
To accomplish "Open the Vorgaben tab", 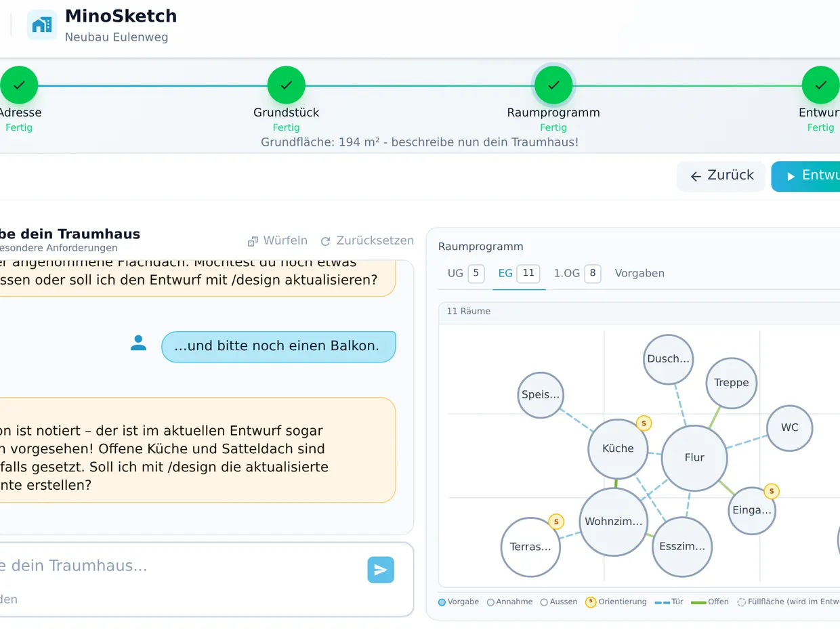I will tap(639, 274).
